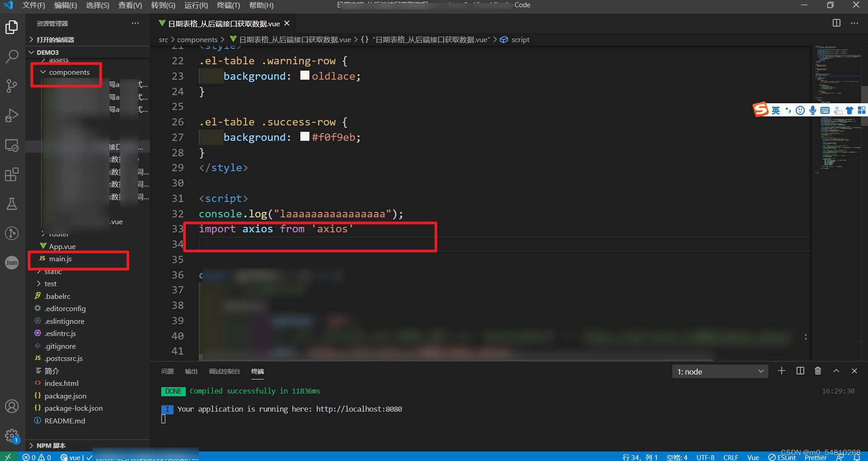Open the 文件(F) menu
Image resolution: width=868 pixels, height=461 pixels.
[34, 5]
